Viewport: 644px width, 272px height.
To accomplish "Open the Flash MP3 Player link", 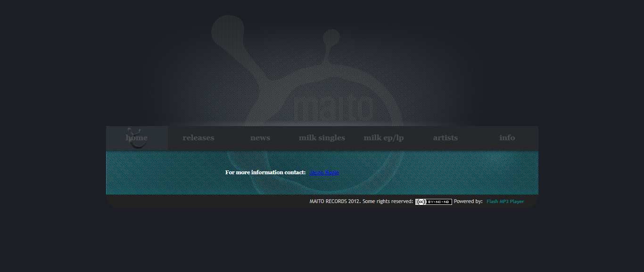I will tap(505, 202).
